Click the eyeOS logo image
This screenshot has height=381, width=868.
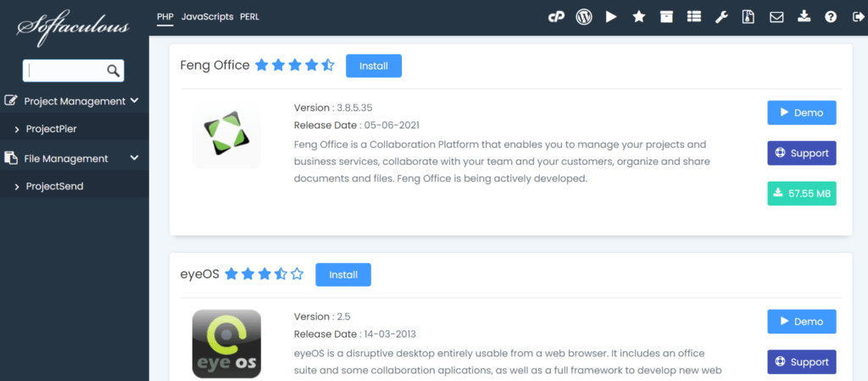(226, 344)
